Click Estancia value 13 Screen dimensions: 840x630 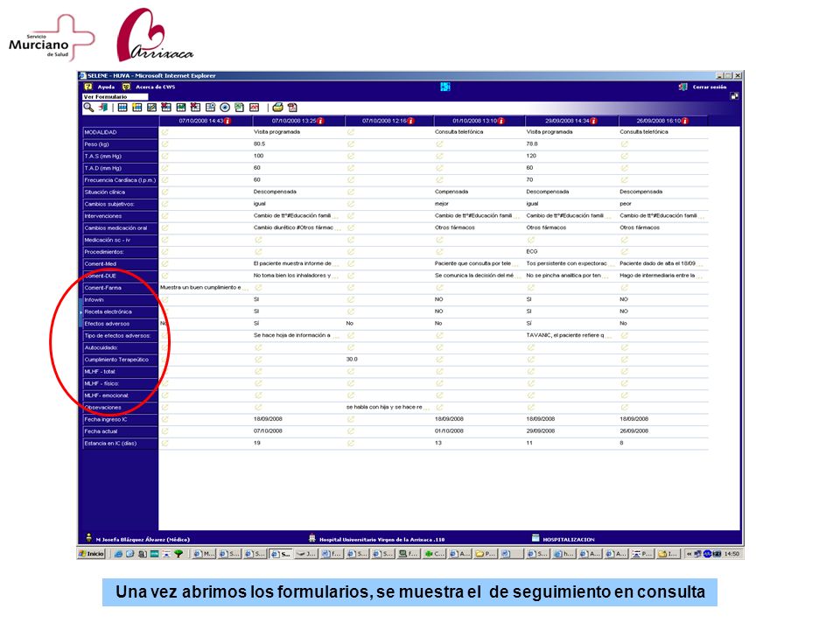pyautogui.click(x=438, y=443)
